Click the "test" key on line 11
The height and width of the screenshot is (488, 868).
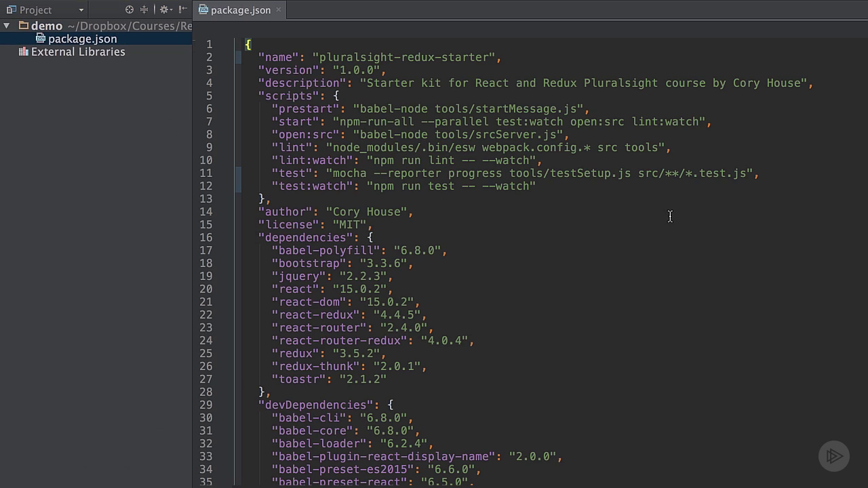(x=292, y=173)
